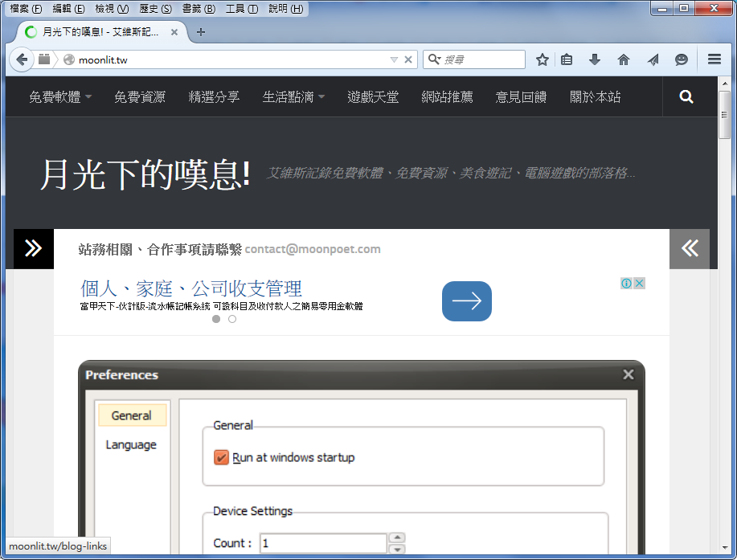
Task: Open the blog's search magnifier icon
Action: tap(686, 96)
